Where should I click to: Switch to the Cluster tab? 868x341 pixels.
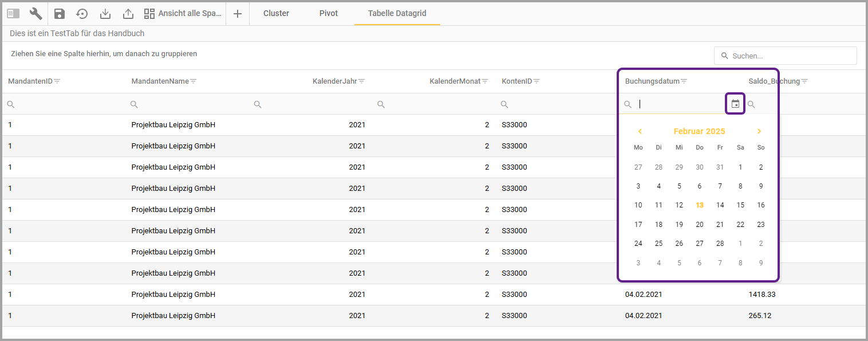click(276, 13)
